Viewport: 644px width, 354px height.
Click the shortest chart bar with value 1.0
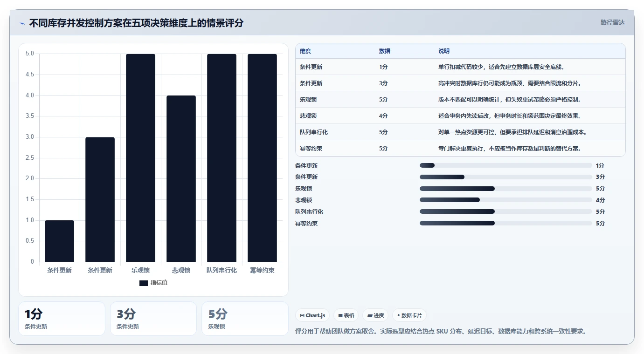(60, 241)
